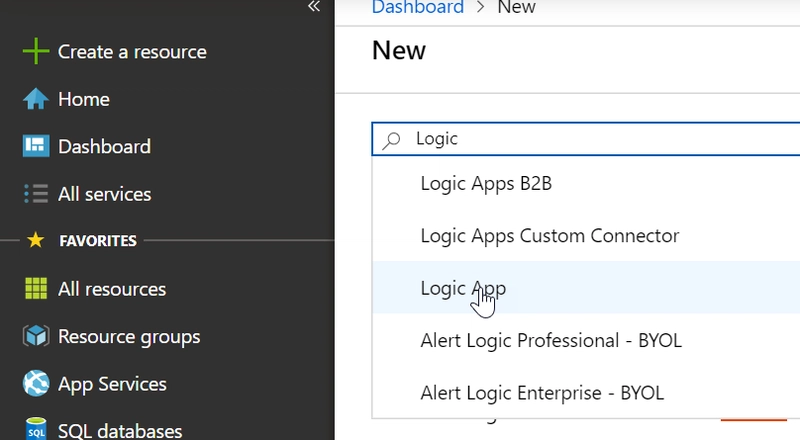Viewport: 800px width, 440px height.
Task: Select Logic Apps B2B from the suggestions
Action: pyautogui.click(x=486, y=184)
